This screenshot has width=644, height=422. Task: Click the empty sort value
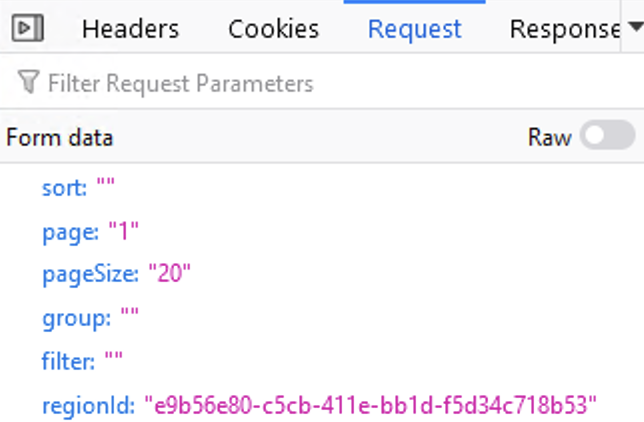point(106,188)
